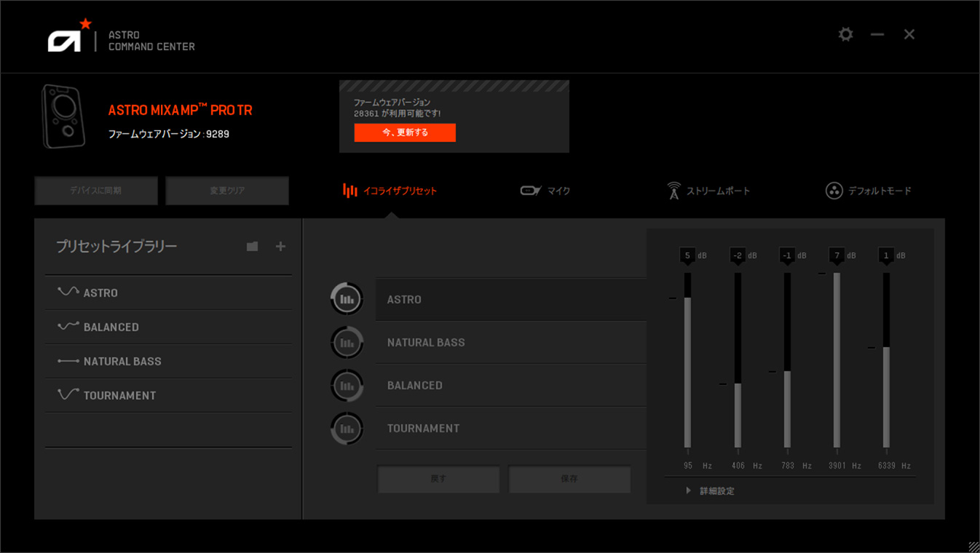Click the circular icon beside NATURAL BASS slot
This screenshot has height=553, width=980.
click(347, 343)
